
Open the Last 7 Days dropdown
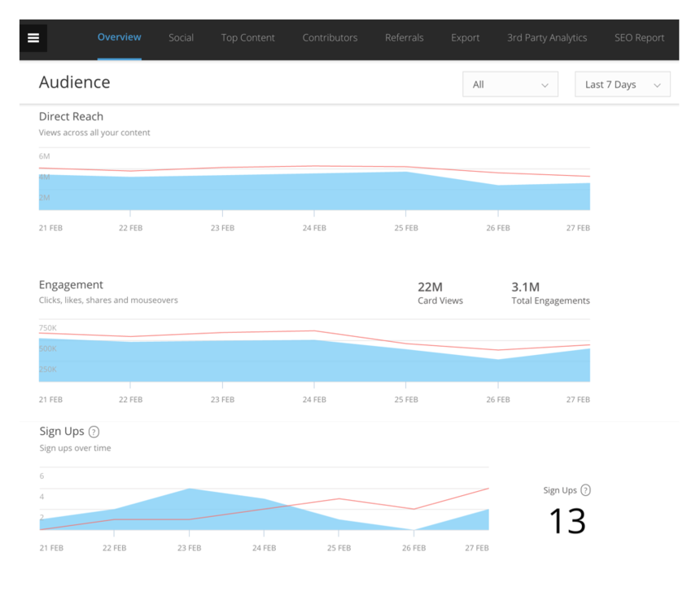tap(622, 85)
